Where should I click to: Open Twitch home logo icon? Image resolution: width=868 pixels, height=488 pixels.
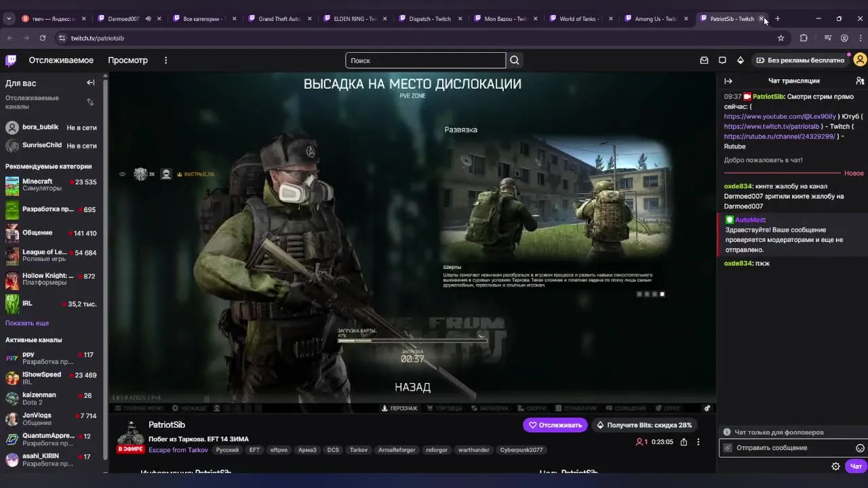point(11,60)
